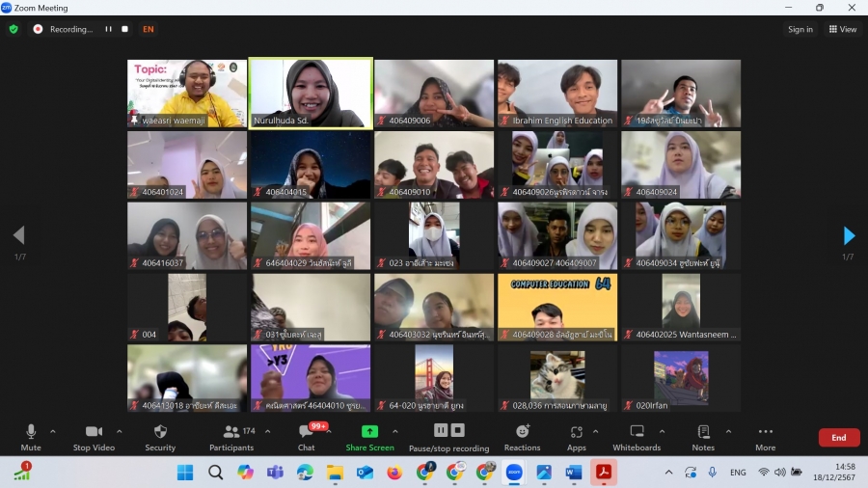868x488 pixels.
Task: Open the Notes tool
Action: pyautogui.click(x=703, y=436)
